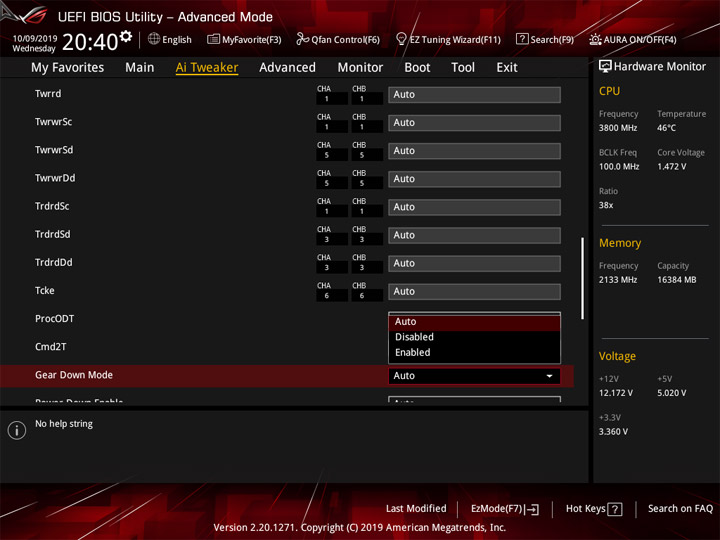Screen dimensions: 720x540
Task: Click the memory capacity 16384 MB value
Action: (676, 280)
